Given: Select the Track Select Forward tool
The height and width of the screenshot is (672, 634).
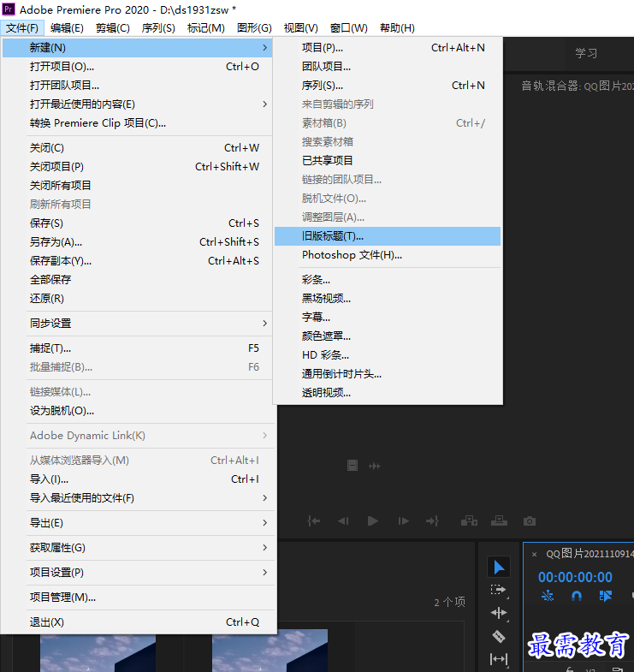Looking at the screenshot, I should tap(498, 590).
